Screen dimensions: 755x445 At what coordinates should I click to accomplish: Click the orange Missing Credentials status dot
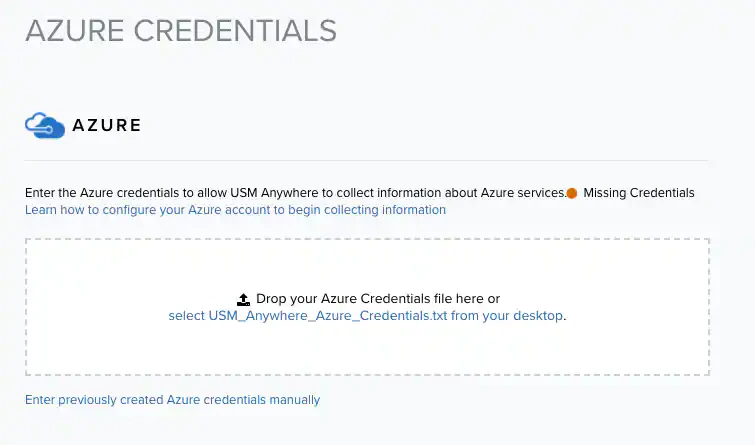click(x=572, y=193)
